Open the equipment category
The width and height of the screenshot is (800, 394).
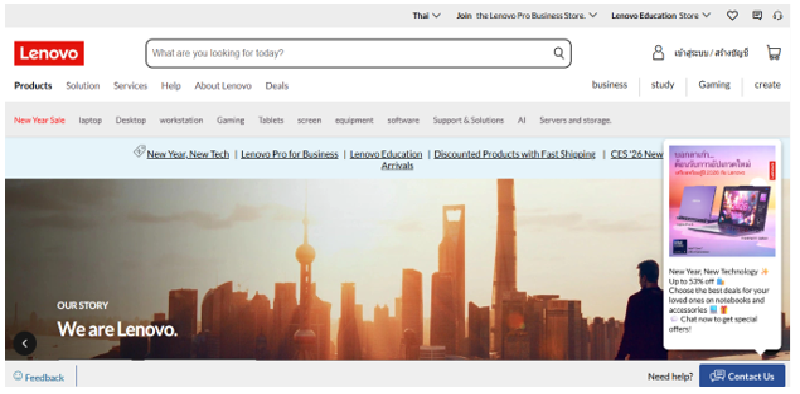(354, 120)
